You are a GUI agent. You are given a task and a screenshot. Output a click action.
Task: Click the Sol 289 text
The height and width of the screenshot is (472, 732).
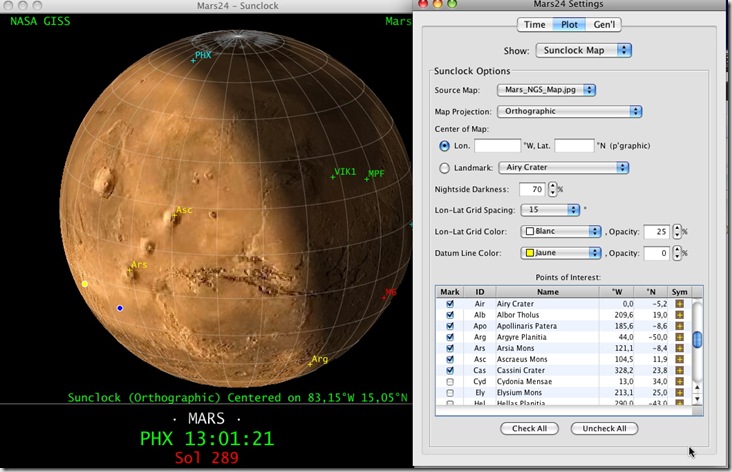coord(207,458)
